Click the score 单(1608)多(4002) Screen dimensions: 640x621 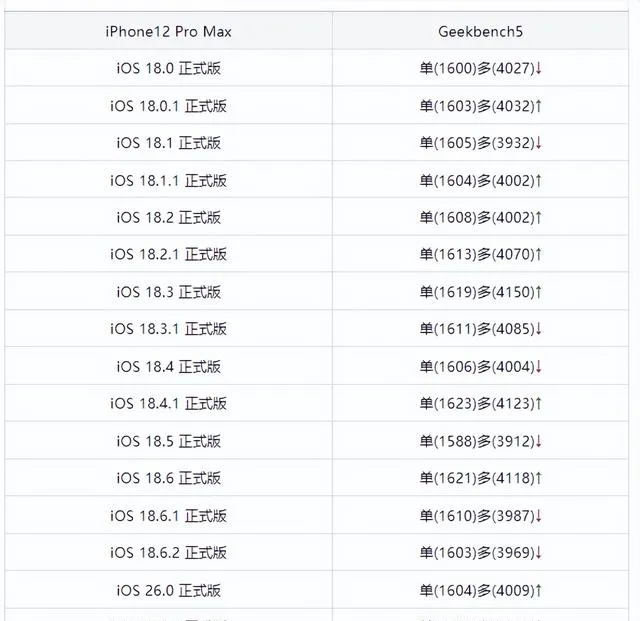pos(477,217)
